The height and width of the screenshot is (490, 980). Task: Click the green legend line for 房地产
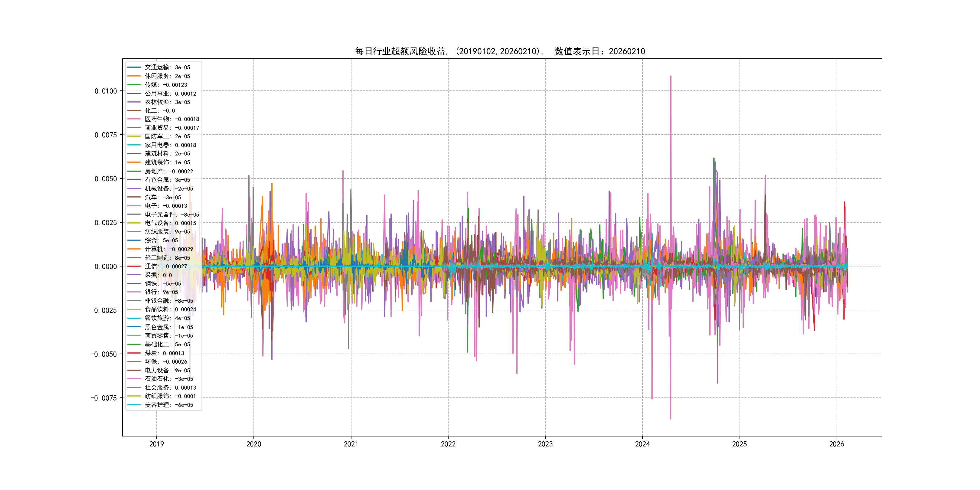click(x=134, y=171)
